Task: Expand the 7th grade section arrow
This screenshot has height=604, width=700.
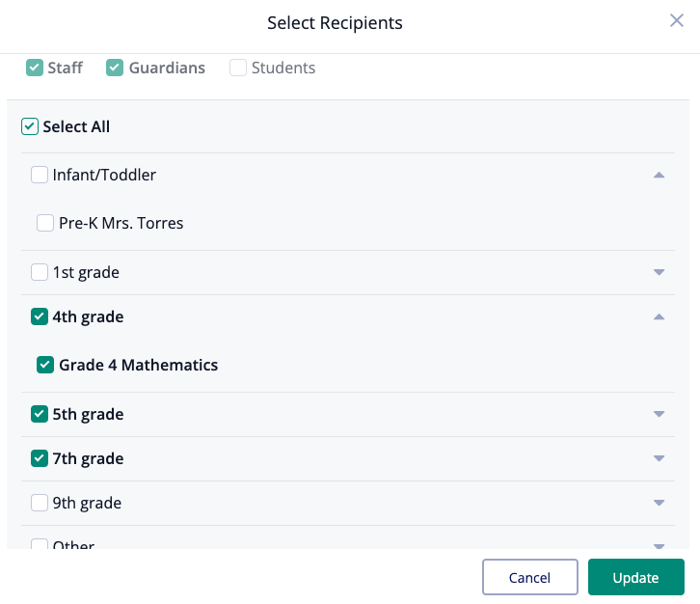Action: coord(659,458)
